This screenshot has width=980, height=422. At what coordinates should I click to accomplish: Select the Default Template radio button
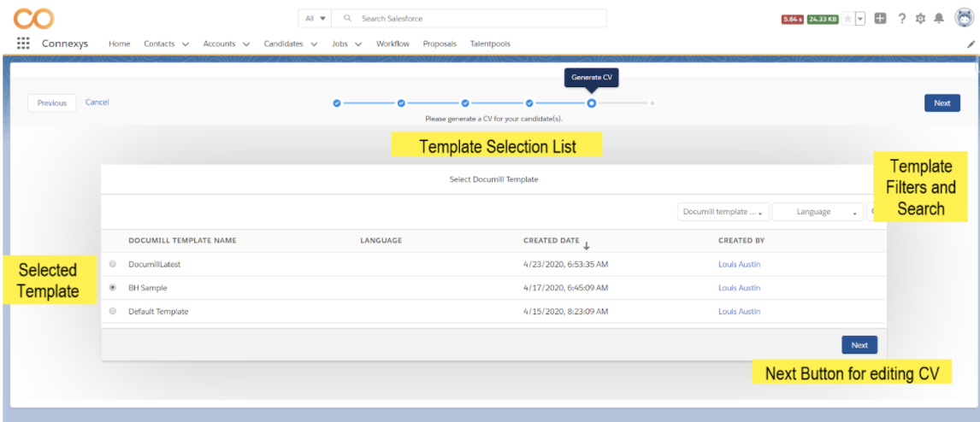tap(113, 311)
